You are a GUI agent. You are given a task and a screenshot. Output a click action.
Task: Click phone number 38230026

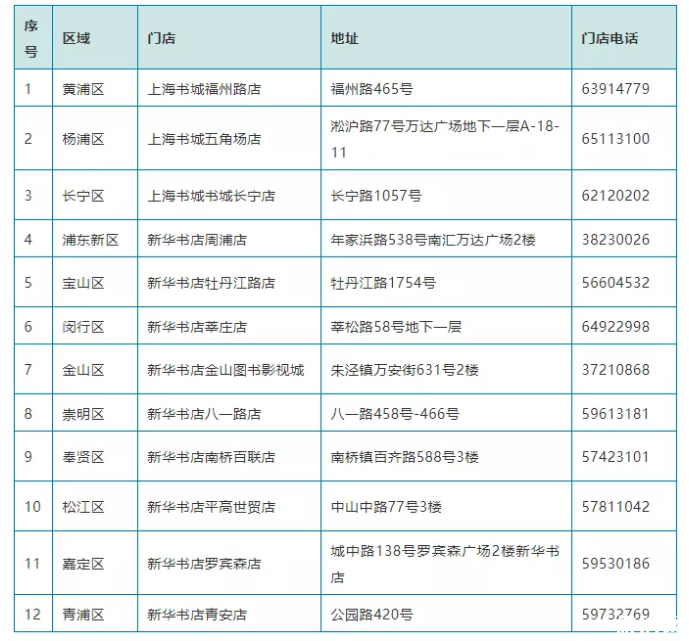615,239
